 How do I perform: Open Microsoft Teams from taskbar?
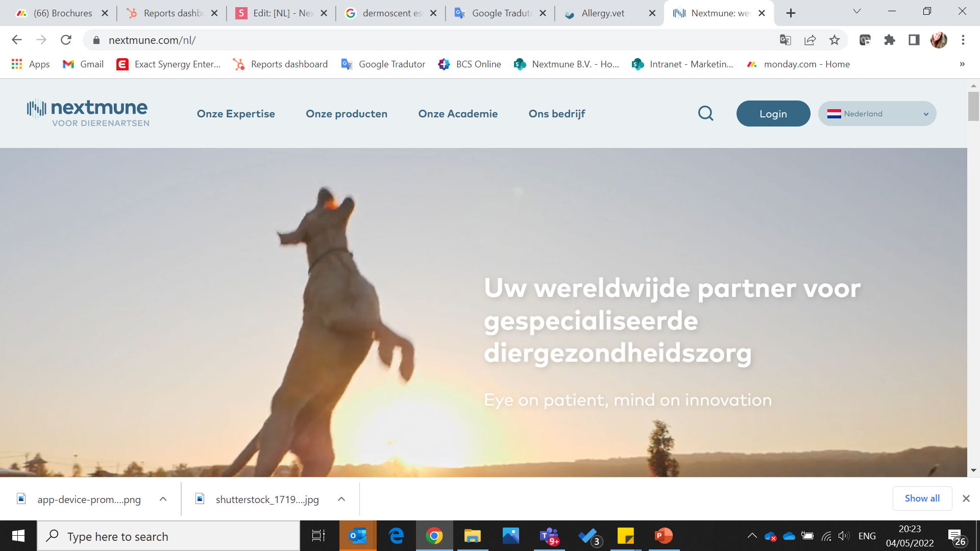(549, 536)
